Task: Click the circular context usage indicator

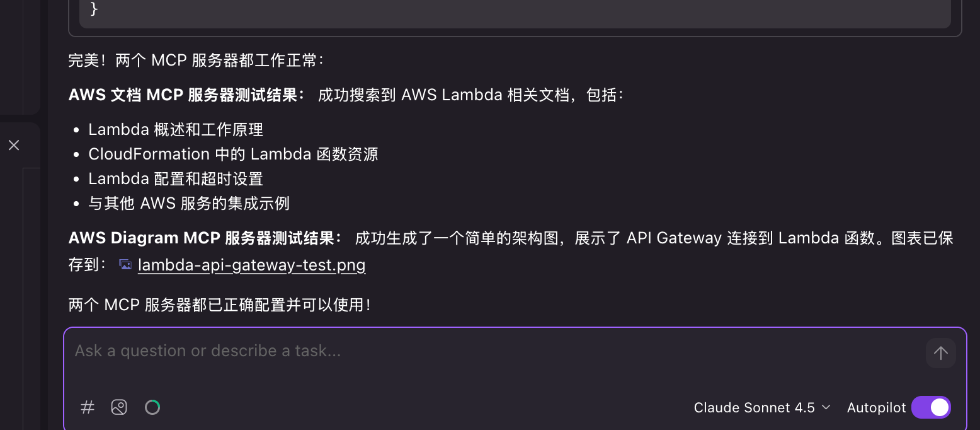Action: point(152,407)
